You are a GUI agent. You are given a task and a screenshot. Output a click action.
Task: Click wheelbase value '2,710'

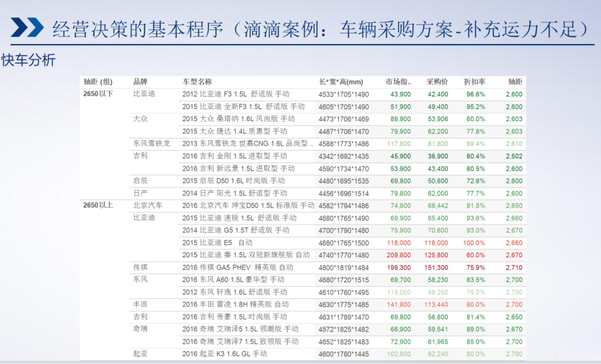coord(514,268)
